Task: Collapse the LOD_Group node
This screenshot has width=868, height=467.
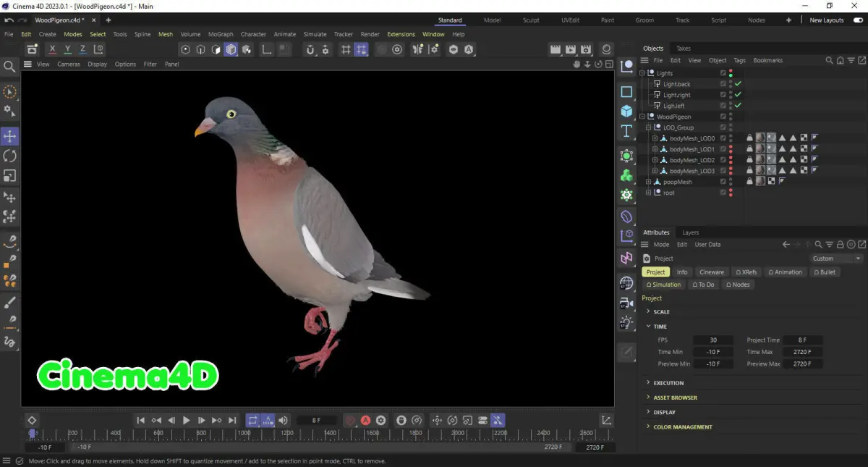Action: 649,127
